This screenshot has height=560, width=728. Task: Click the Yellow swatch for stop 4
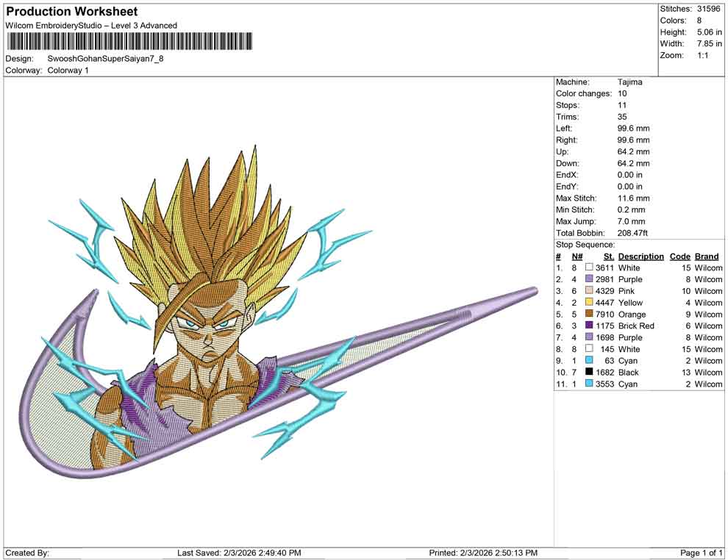(x=588, y=303)
